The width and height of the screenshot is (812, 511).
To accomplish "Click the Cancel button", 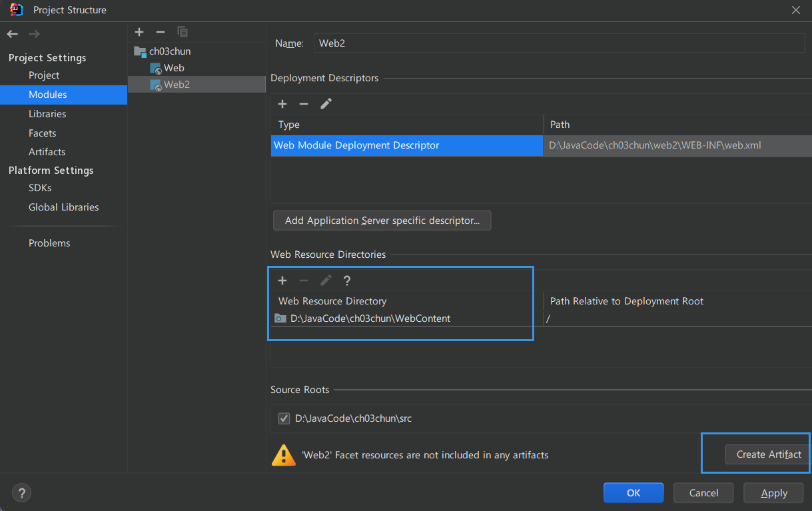I will point(703,493).
